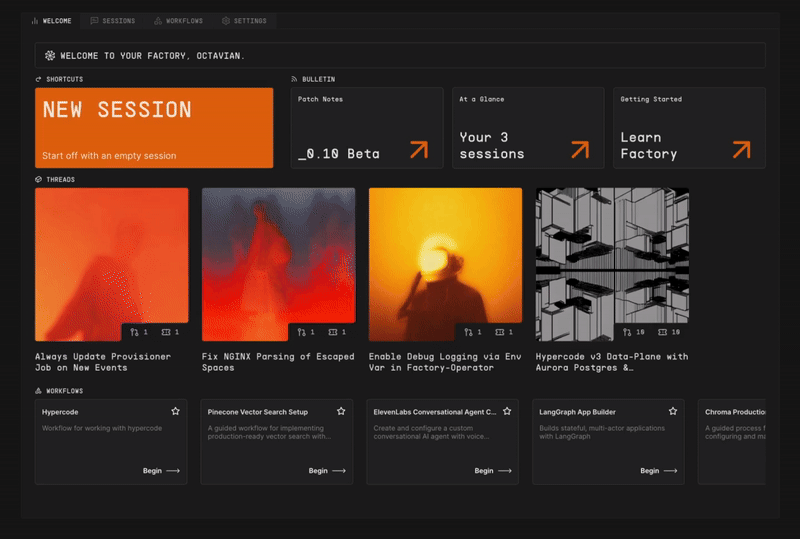Begin the LangGraph App Builder workflow
800x539 pixels.
[658, 470]
